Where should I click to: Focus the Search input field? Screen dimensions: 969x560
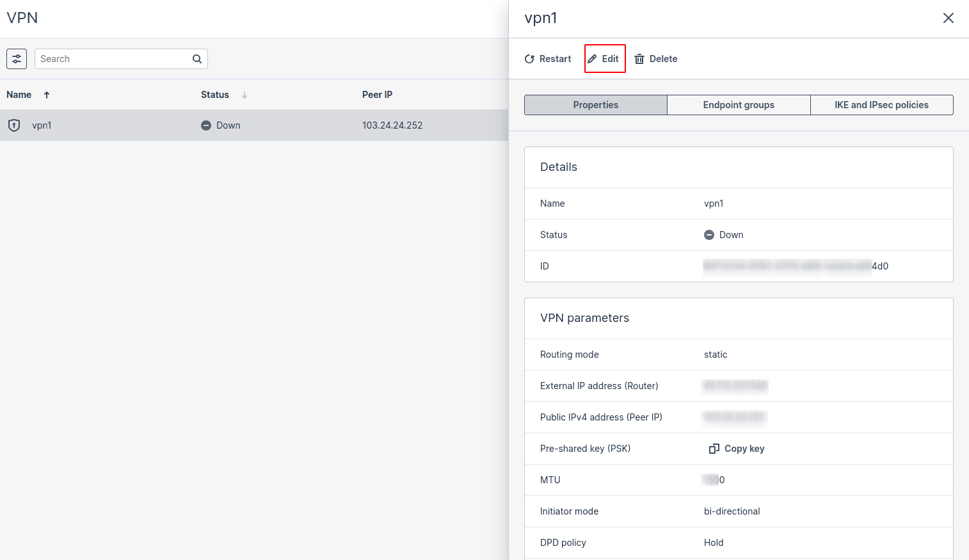112,59
